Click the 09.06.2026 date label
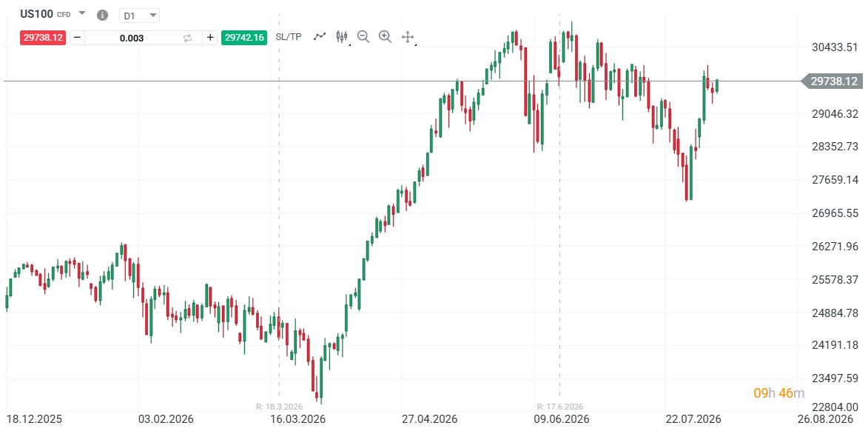 (562, 419)
